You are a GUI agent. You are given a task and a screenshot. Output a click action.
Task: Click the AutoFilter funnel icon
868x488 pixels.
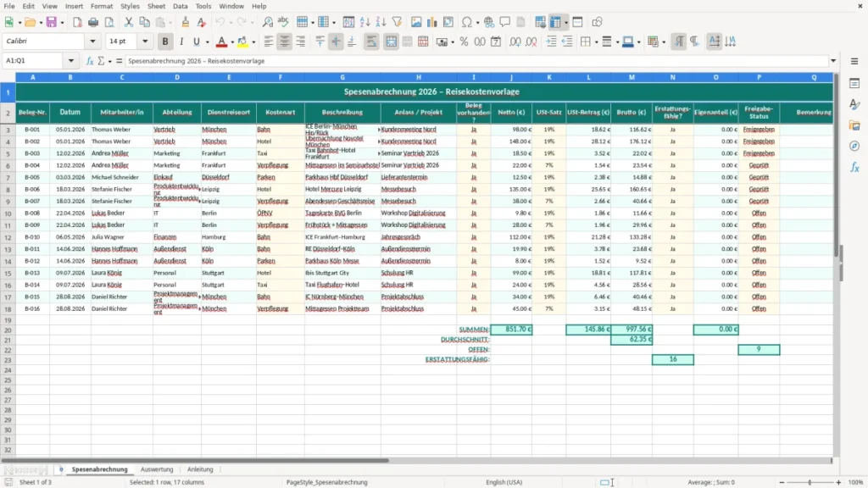pos(397,22)
